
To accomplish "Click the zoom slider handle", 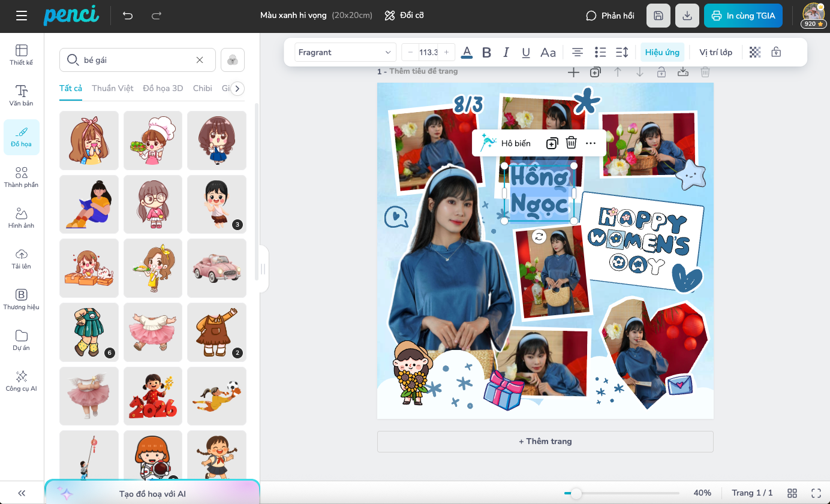I will click(x=576, y=493).
